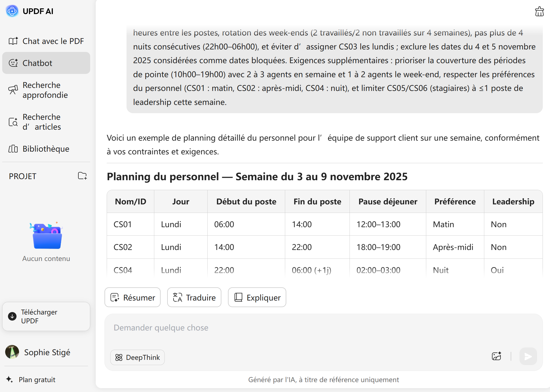This screenshot has width=550, height=392.
Task: Click the UPDF AI logo icon
Action: [x=12, y=11]
